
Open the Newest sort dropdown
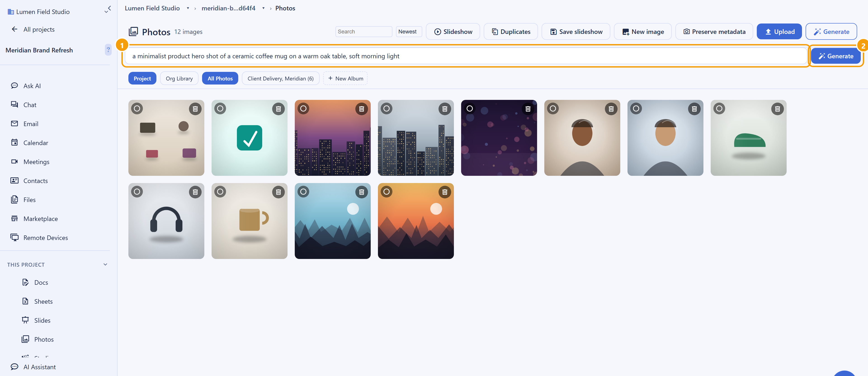[x=409, y=32]
